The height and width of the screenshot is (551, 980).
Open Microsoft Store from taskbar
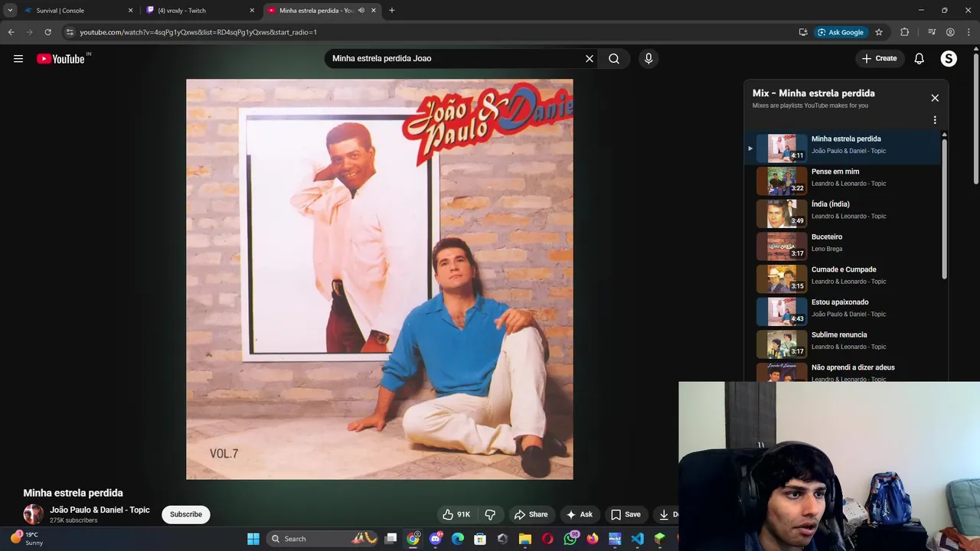480,539
